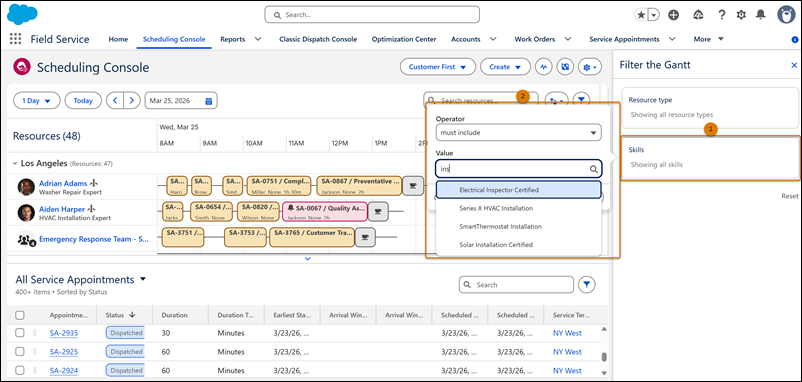The width and height of the screenshot is (802, 382).
Task: Open the Classic Dispatch Console tab
Action: coord(318,39)
